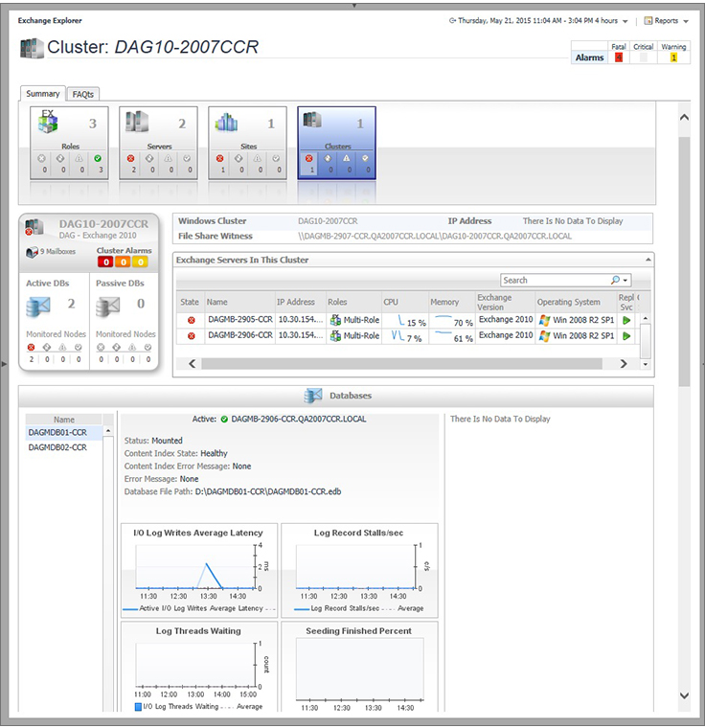
Task: Open server DAGMB-2905-CCR link
Action: (x=240, y=320)
